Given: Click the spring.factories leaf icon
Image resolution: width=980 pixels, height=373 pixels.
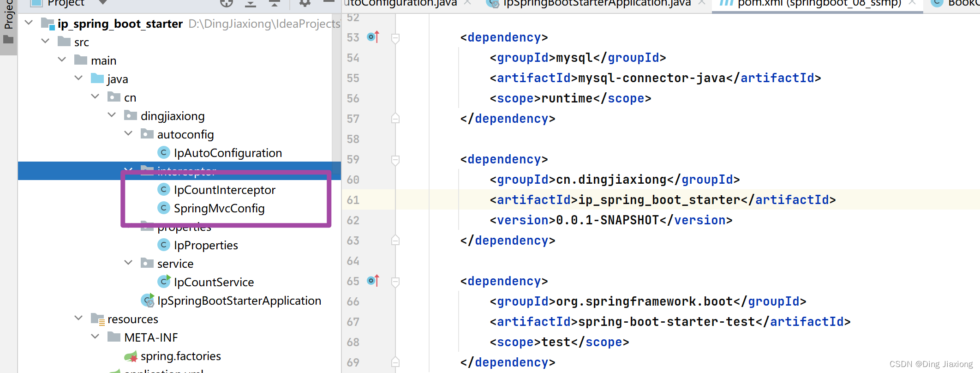Looking at the screenshot, I should click(x=131, y=356).
